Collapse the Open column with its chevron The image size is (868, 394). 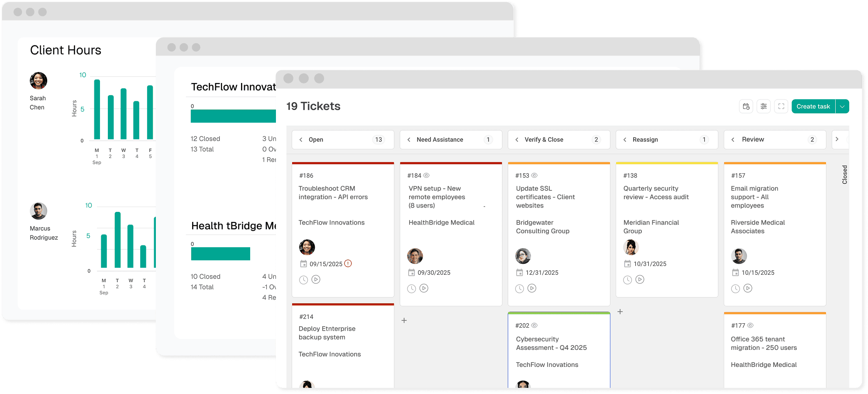point(301,139)
